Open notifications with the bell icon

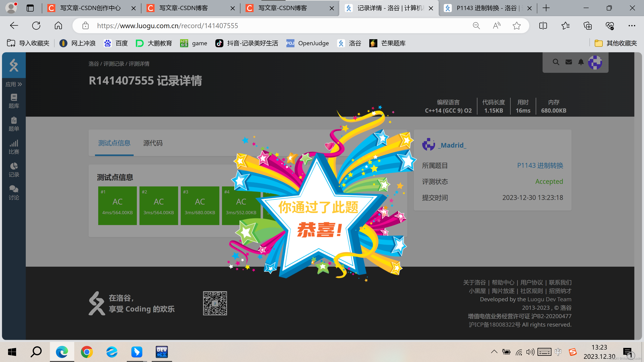pyautogui.click(x=581, y=62)
